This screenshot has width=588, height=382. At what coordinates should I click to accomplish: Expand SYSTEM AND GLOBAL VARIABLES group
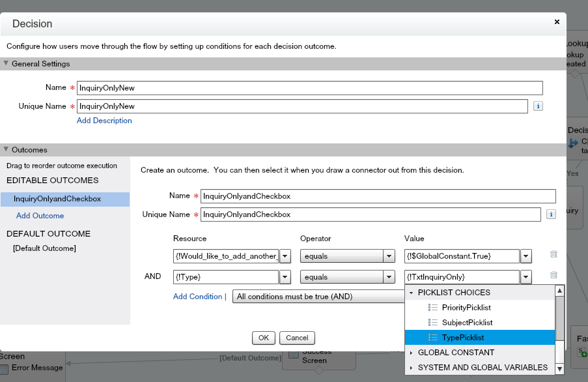point(412,368)
